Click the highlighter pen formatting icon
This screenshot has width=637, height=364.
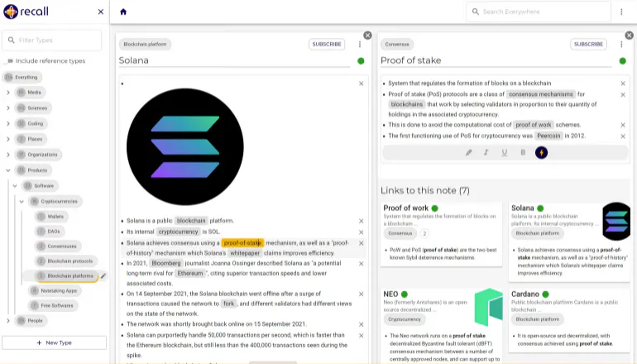468,152
